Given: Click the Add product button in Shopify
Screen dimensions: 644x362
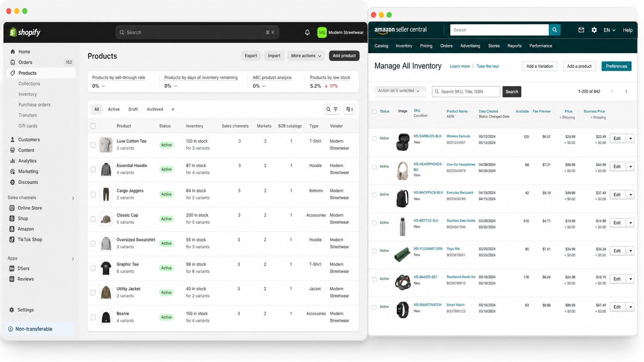Looking at the screenshot, I should [344, 56].
